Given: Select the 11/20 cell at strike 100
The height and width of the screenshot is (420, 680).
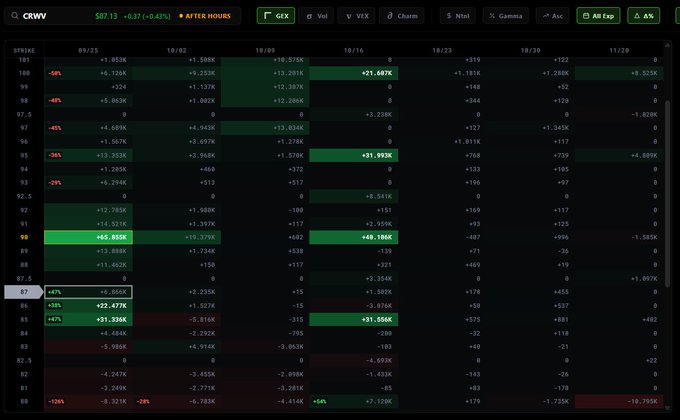Looking at the screenshot, I should [619, 73].
